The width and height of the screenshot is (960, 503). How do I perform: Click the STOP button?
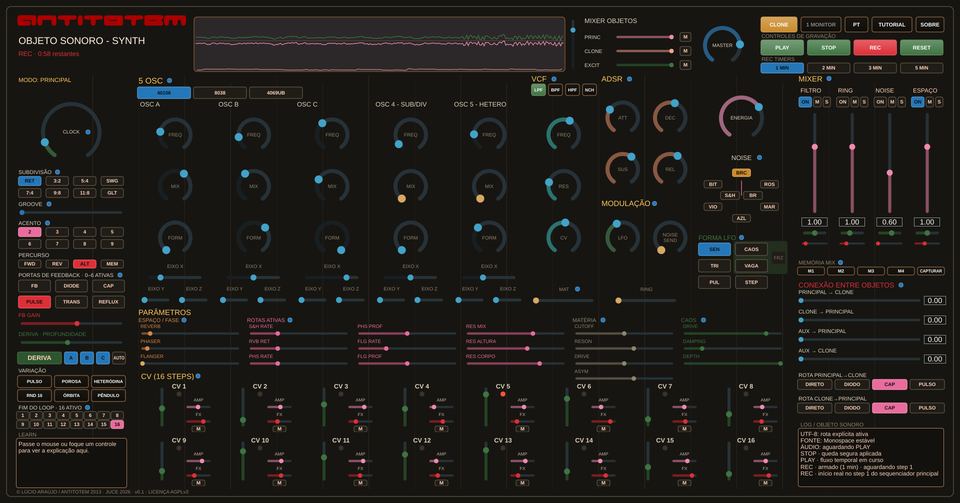tap(828, 47)
